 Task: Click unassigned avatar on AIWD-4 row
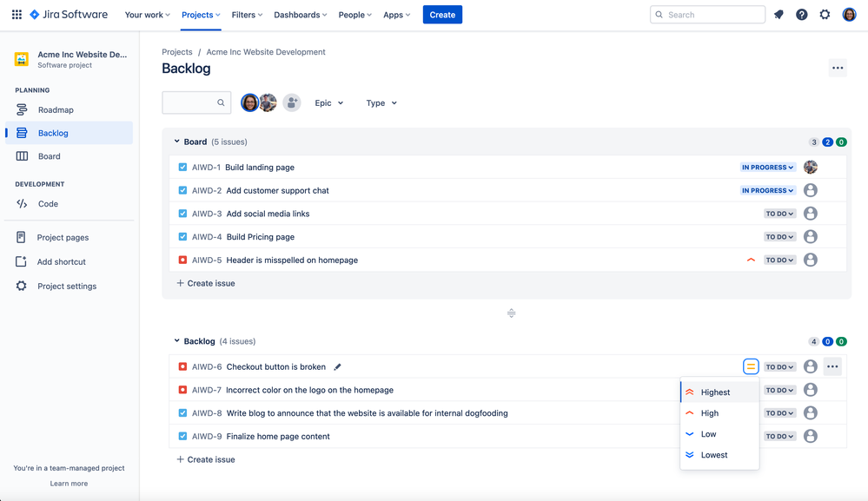point(811,237)
